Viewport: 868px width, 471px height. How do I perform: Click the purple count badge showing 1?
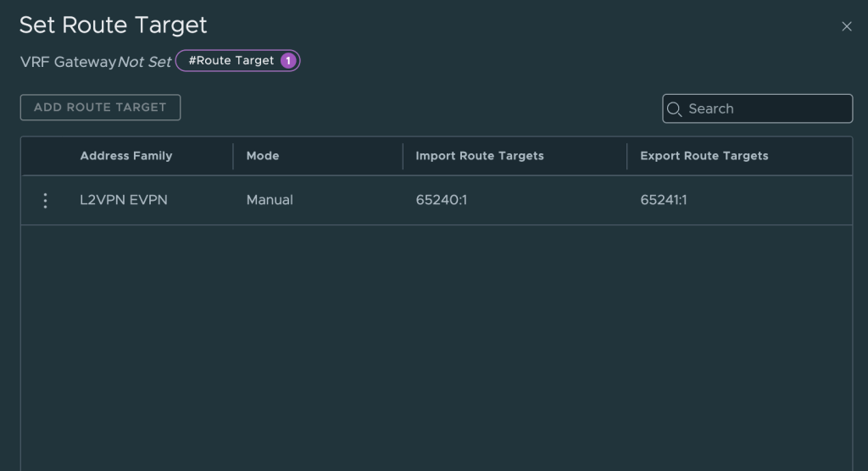[287, 61]
